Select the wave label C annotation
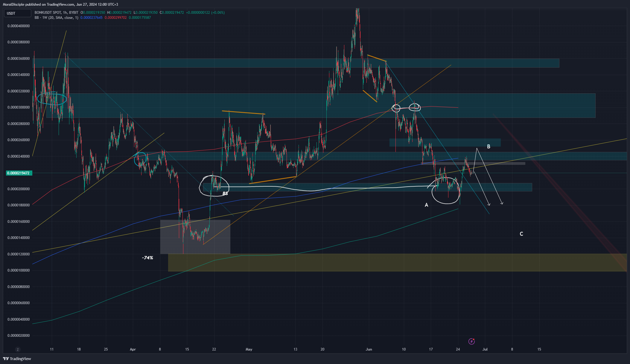Screen dimensions: 630x364 521,234
